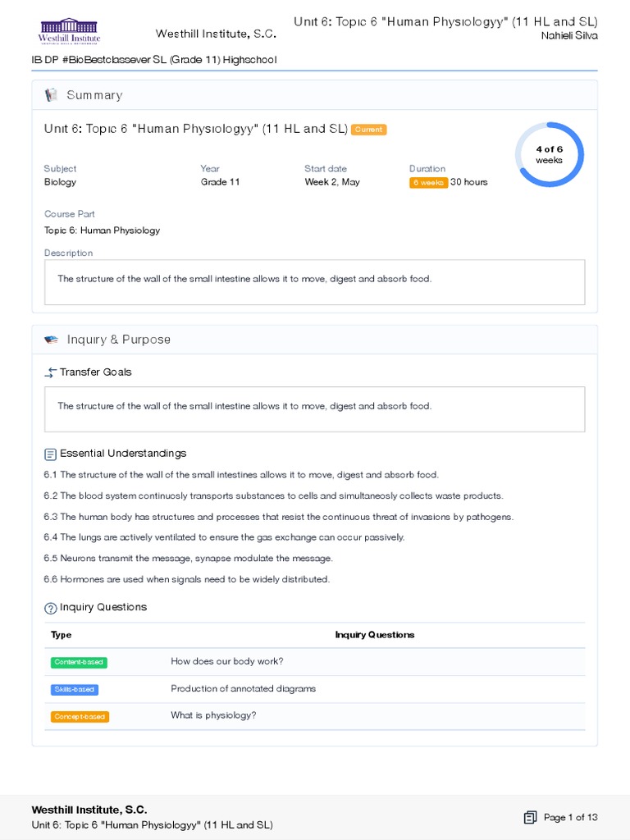This screenshot has height=840, width=630.
Task: Select the Content-based type tag
Action: 79,662
